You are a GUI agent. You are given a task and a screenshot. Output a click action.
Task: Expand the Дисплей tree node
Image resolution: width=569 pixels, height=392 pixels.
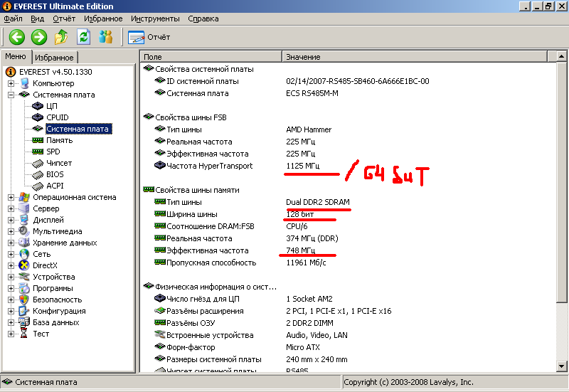[11, 220]
